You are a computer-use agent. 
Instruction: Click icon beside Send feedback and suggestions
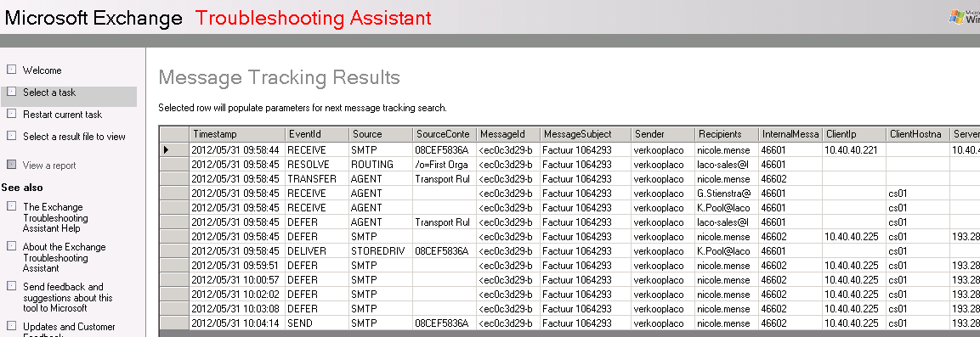(11, 286)
